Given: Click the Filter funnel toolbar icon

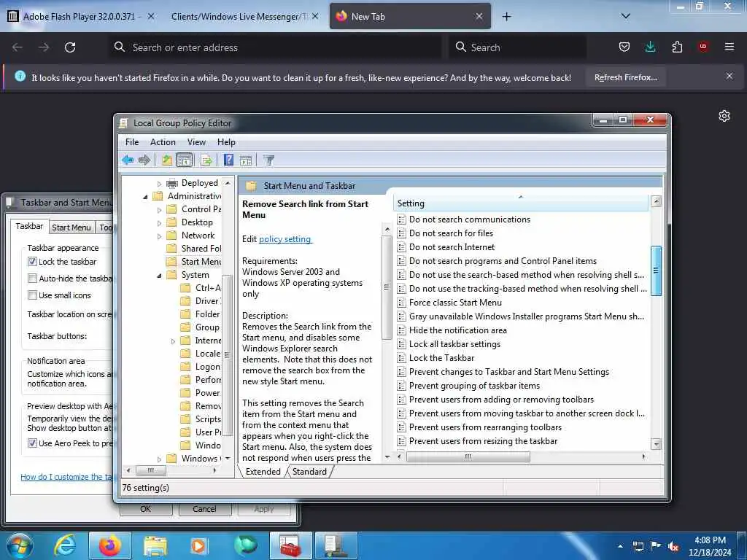Looking at the screenshot, I should pos(268,160).
